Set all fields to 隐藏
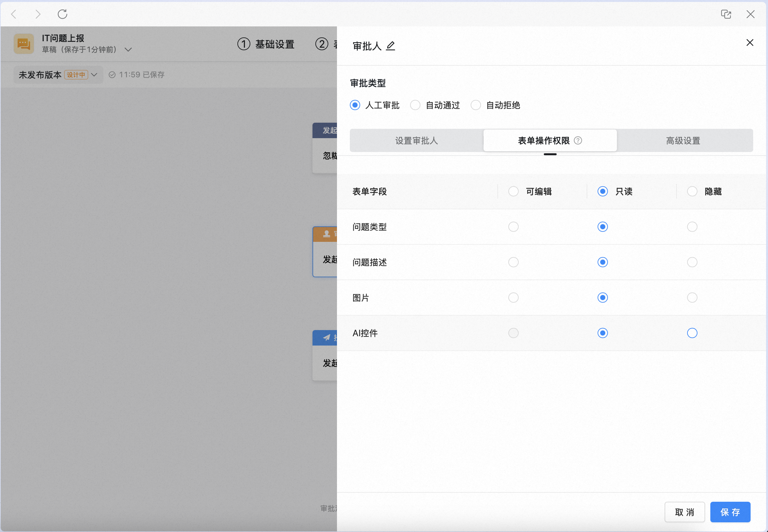The width and height of the screenshot is (768, 532). (692, 191)
